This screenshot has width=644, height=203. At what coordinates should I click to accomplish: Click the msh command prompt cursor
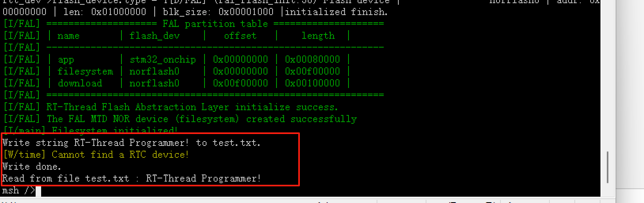[38, 191]
